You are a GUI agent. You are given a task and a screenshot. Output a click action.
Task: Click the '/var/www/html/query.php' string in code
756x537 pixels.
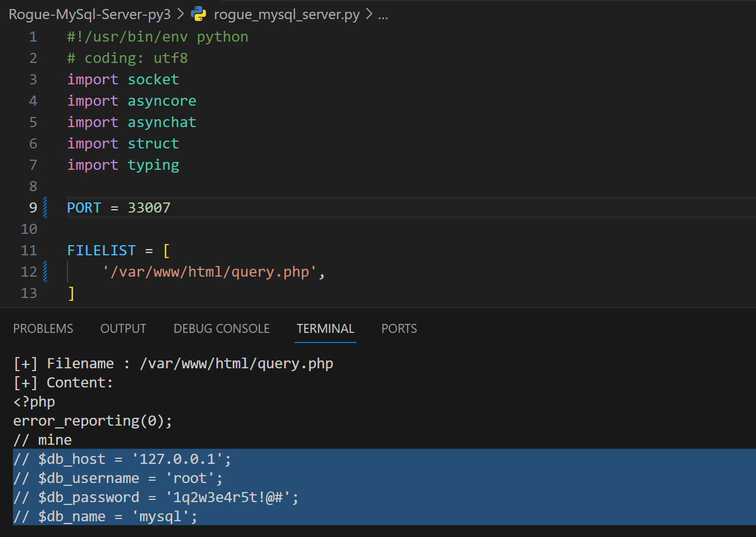pos(209,272)
